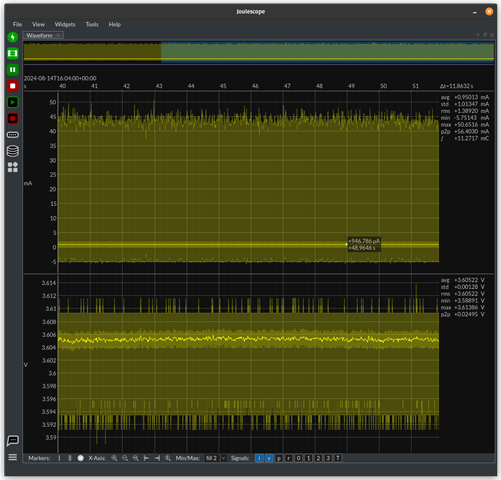Click the V axis label of voltage plot

[x=26, y=365]
